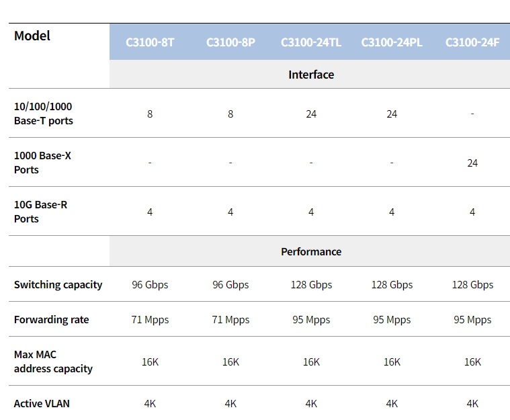Select the Switching capacity row label
This screenshot has width=510, height=420.
point(58,285)
